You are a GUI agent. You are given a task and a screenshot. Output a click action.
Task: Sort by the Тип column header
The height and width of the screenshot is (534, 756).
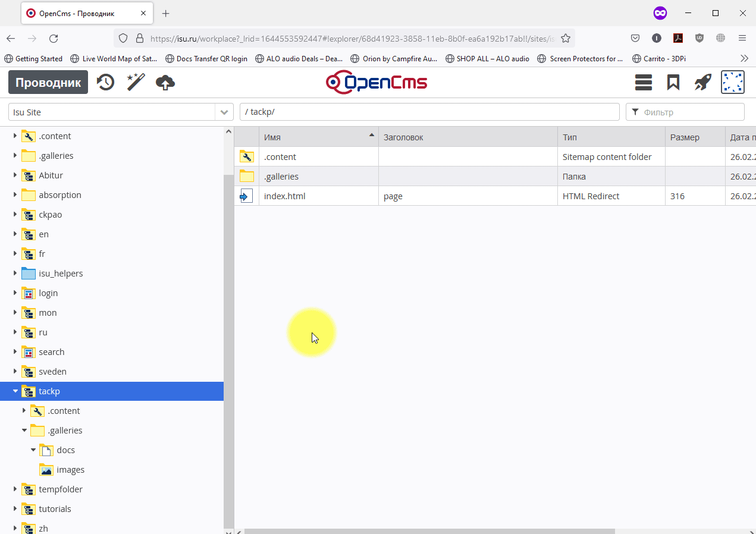point(610,137)
